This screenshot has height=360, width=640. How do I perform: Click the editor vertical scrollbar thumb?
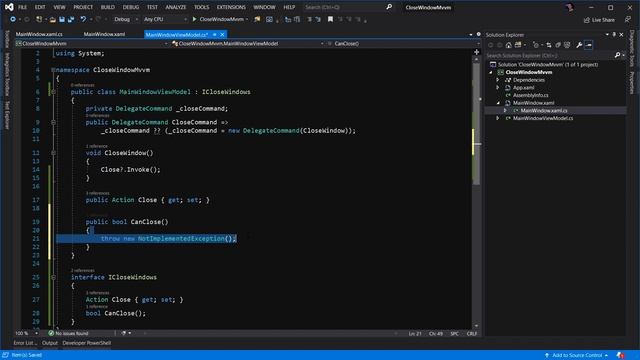pyautogui.click(x=476, y=124)
